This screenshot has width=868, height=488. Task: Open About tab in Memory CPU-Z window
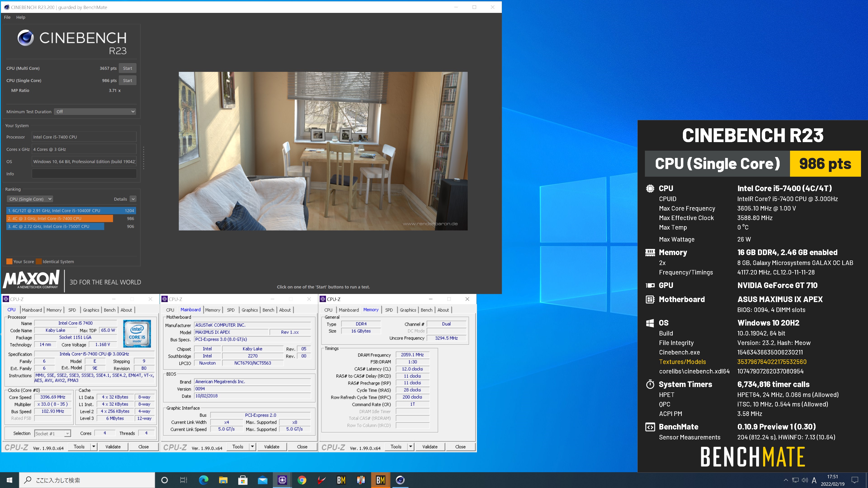click(x=443, y=310)
